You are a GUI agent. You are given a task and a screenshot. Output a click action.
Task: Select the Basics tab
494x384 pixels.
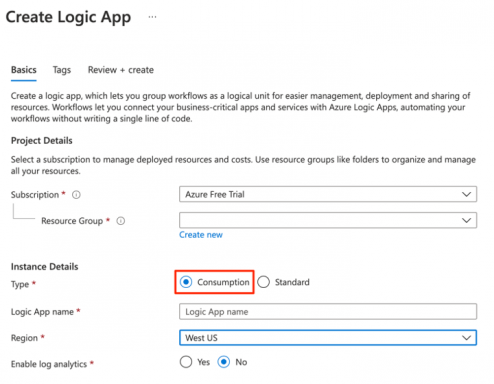pyautogui.click(x=24, y=70)
